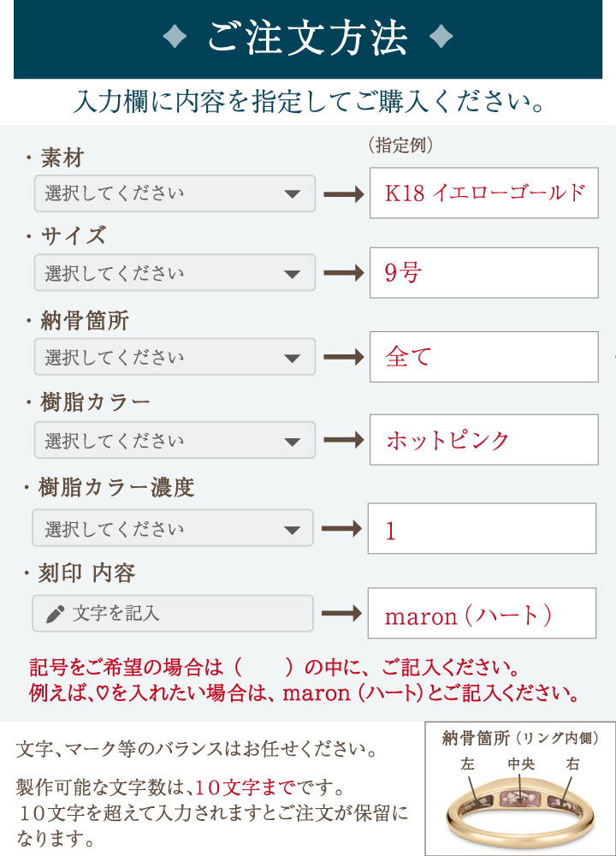Click the ご注文方法 header banner
The height and width of the screenshot is (856, 616).
pyautogui.click(x=308, y=39)
